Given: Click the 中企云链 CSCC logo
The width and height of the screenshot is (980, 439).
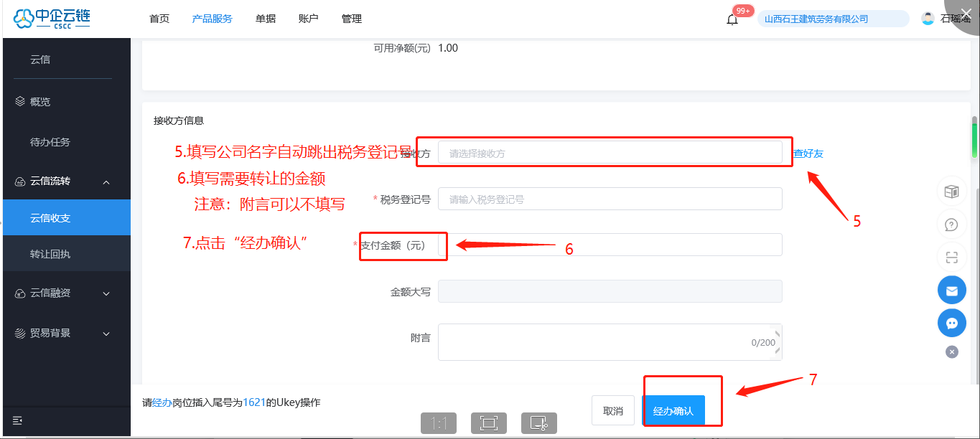Looking at the screenshot, I should coord(52,18).
